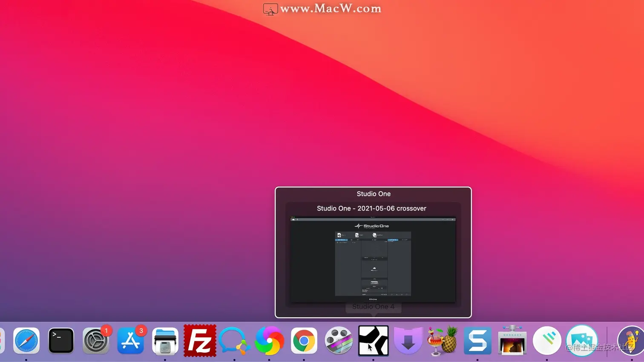Open the rightmost cartoon character dock icon

point(631,341)
